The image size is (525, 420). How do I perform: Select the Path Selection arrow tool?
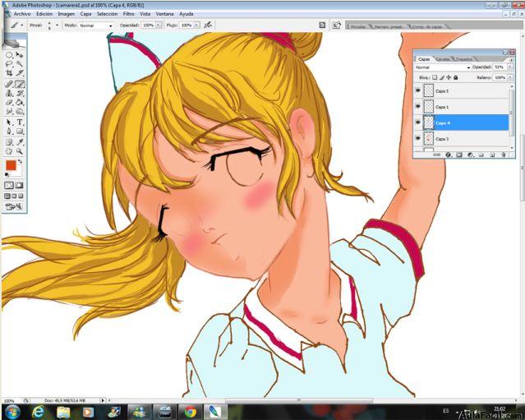tap(9, 122)
